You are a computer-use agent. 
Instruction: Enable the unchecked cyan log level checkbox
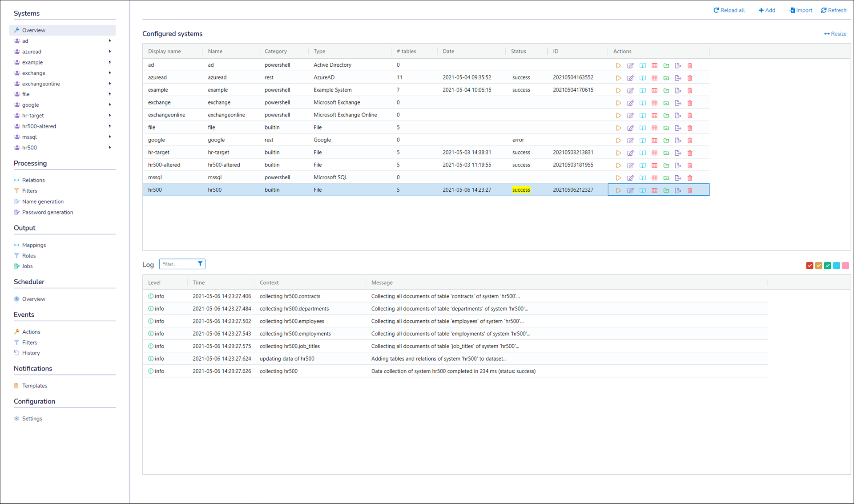[837, 266]
